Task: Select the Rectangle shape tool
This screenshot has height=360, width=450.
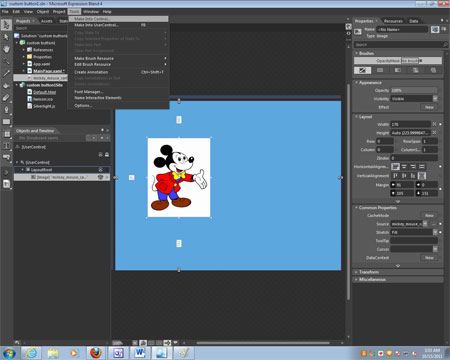Action: (6, 122)
